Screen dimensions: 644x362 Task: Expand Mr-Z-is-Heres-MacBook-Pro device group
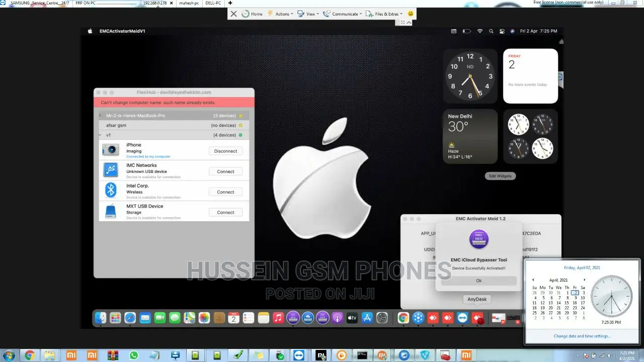(100, 116)
